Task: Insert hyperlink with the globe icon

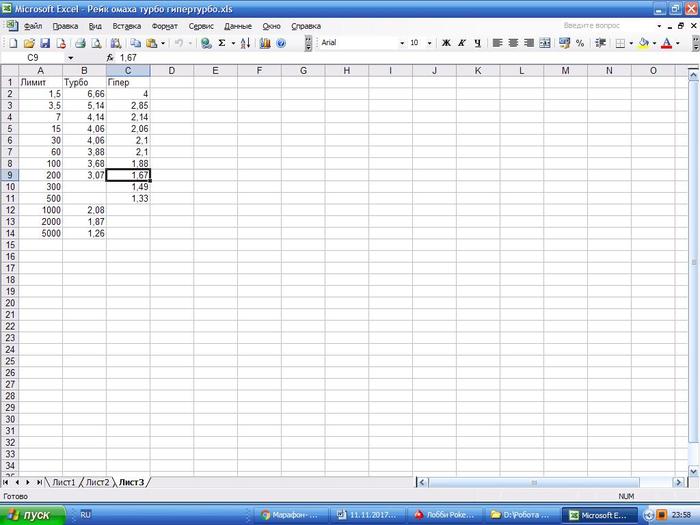Action: [x=206, y=43]
